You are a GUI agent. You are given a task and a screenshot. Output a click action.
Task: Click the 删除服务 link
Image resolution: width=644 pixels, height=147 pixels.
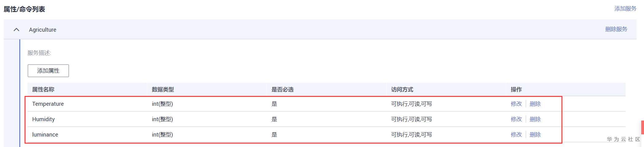[616, 29]
